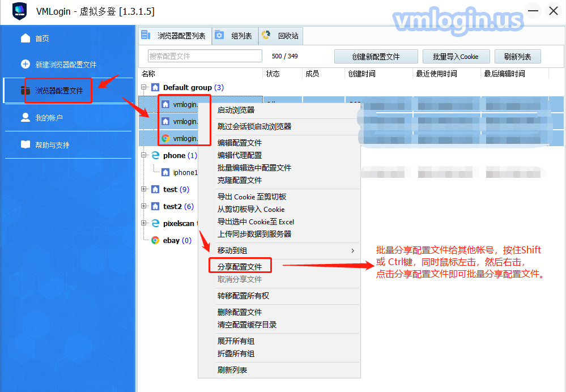Screen dimensions: 566x392
Task: Click the 创建新配置文件 button
Action: pyautogui.click(x=376, y=57)
